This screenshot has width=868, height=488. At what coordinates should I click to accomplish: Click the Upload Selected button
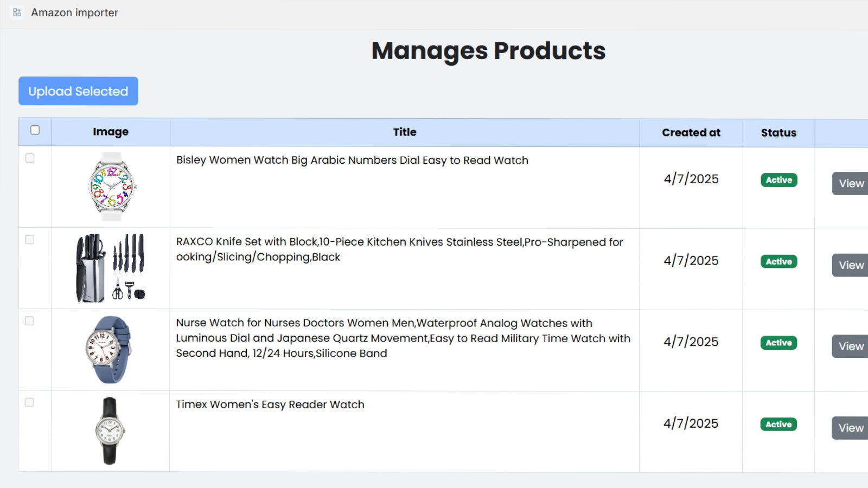click(x=78, y=91)
